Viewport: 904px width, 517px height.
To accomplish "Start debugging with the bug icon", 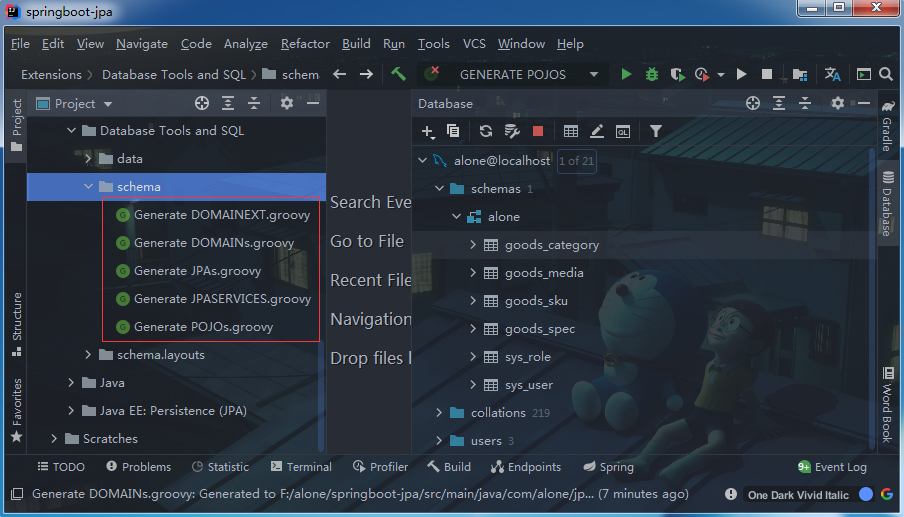I will pyautogui.click(x=651, y=74).
